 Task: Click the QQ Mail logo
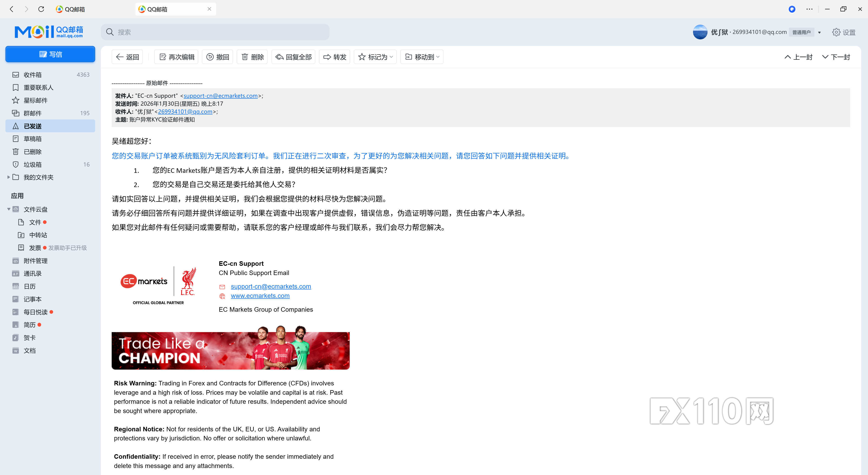pyautogui.click(x=49, y=32)
